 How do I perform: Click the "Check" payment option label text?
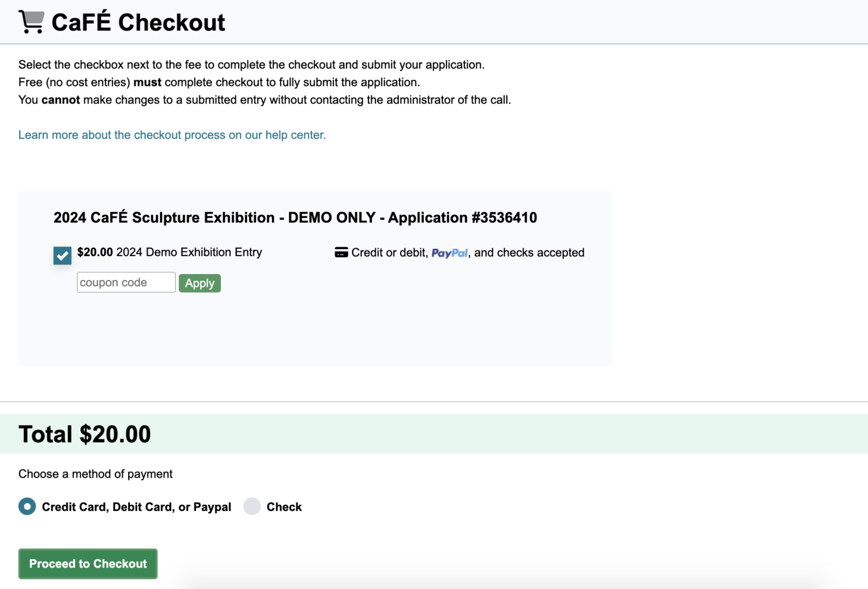pos(284,507)
